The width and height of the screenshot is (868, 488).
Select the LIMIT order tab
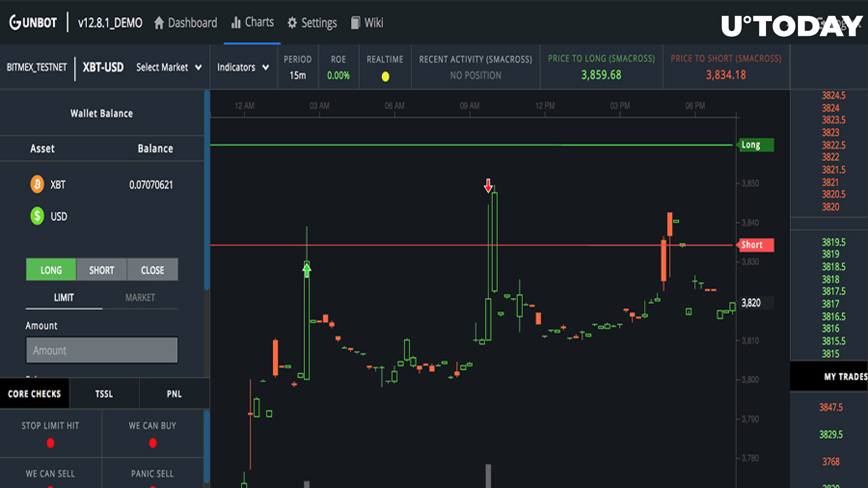pyautogui.click(x=64, y=298)
